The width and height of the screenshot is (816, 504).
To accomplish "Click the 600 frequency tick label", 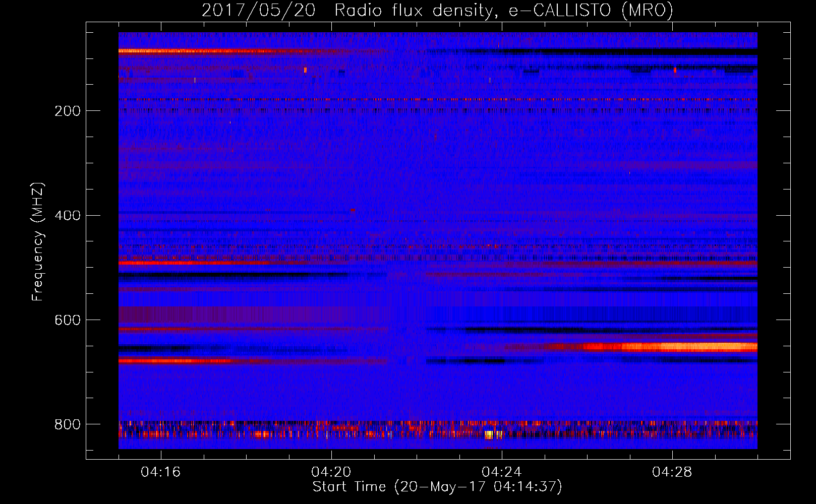I will [68, 321].
